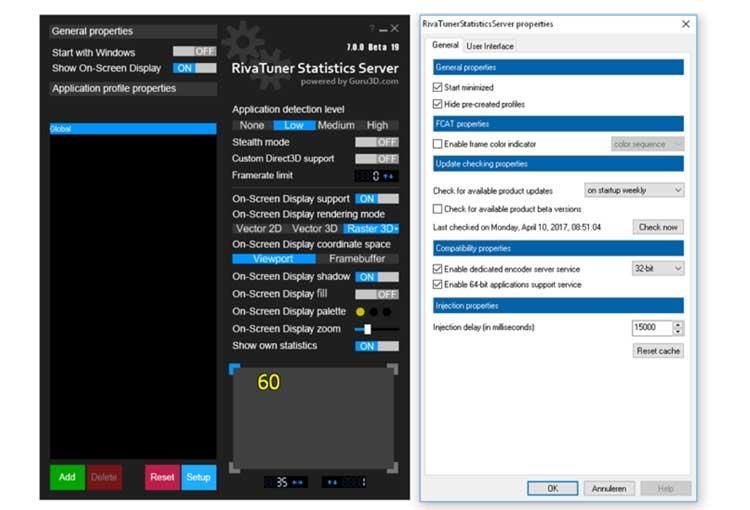The height and width of the screenshot is (510, 750).
Task: Toggle Start with Windows switch
Action: click(x=195, y=51)
